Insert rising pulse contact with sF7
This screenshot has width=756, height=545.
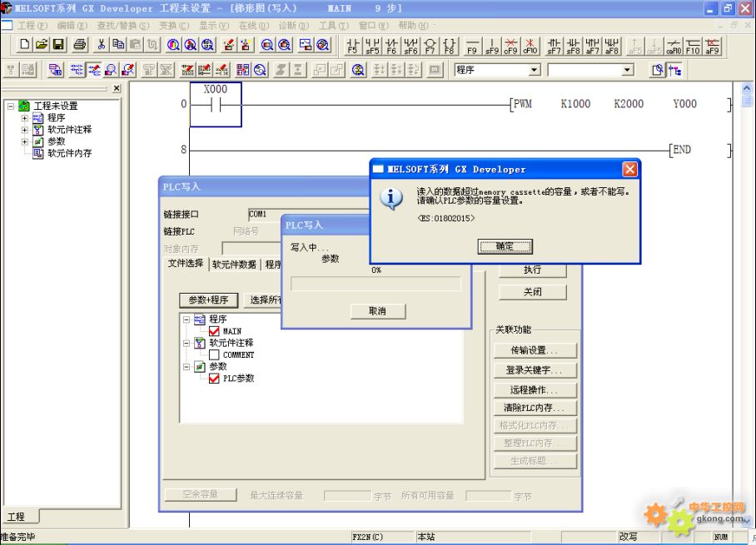[x=554, y=47]
